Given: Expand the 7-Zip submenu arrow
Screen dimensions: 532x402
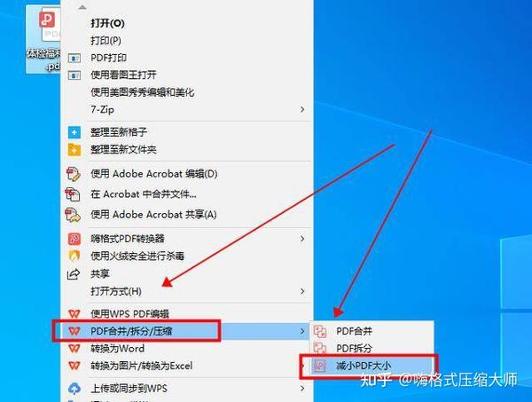Looking at the screenshot, I should click(x=302, y=109).
